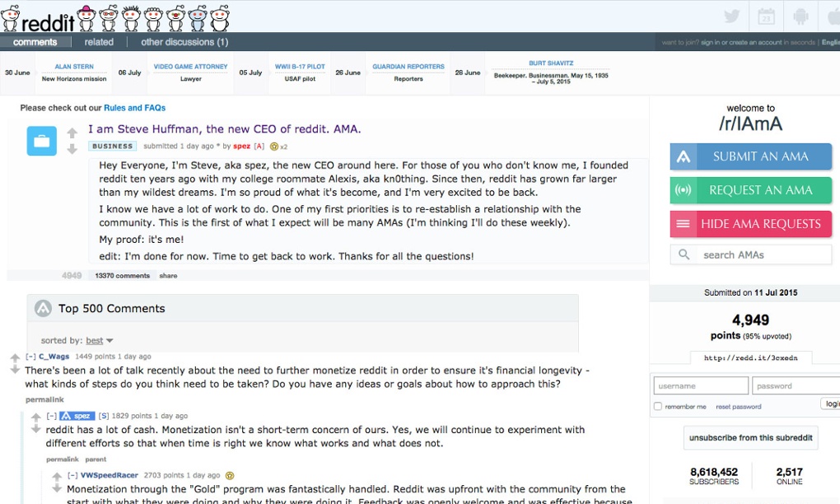Downvote spez's reply about cash
Screen dimensions: 840x504
click(36, 429)
